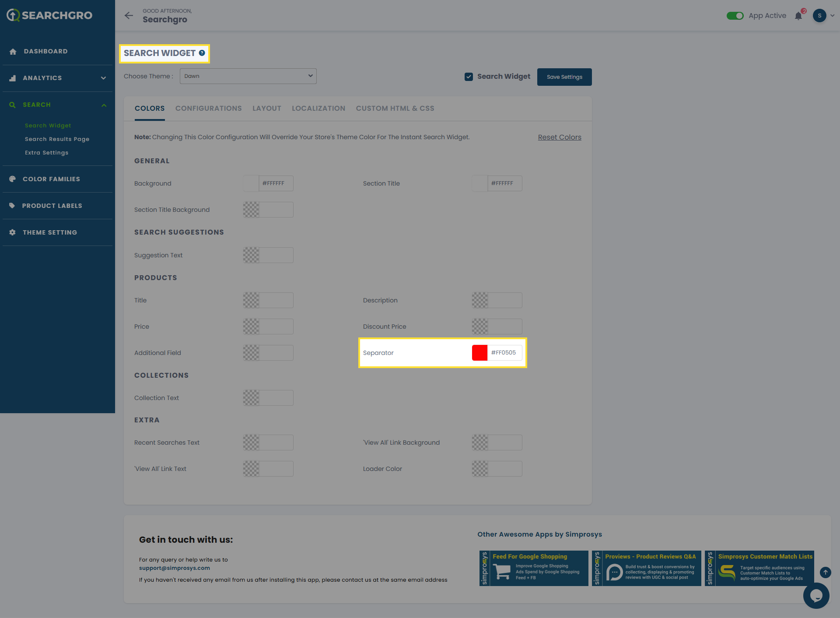Open the Choose Theme dropdown

[x=248, y=76]
